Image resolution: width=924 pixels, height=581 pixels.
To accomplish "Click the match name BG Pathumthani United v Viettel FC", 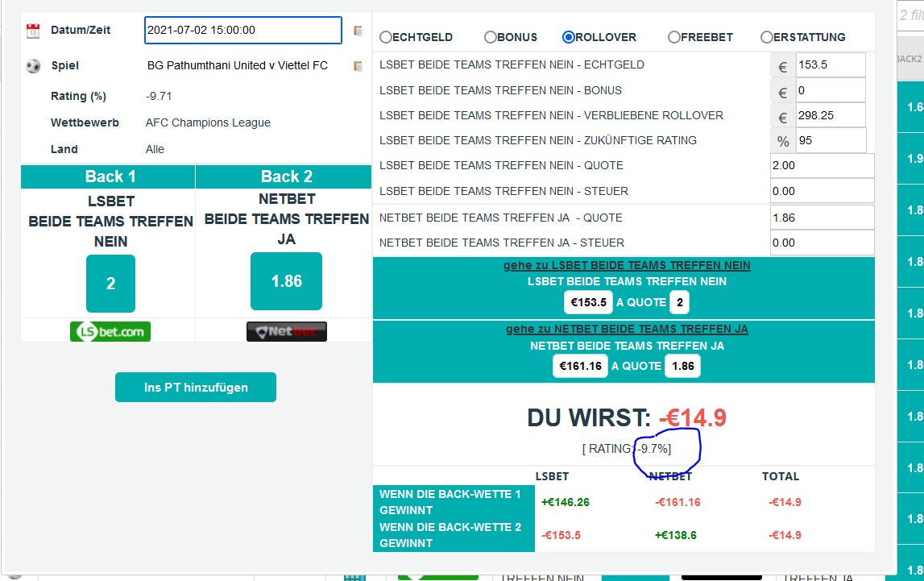I will tap(238, 65).
